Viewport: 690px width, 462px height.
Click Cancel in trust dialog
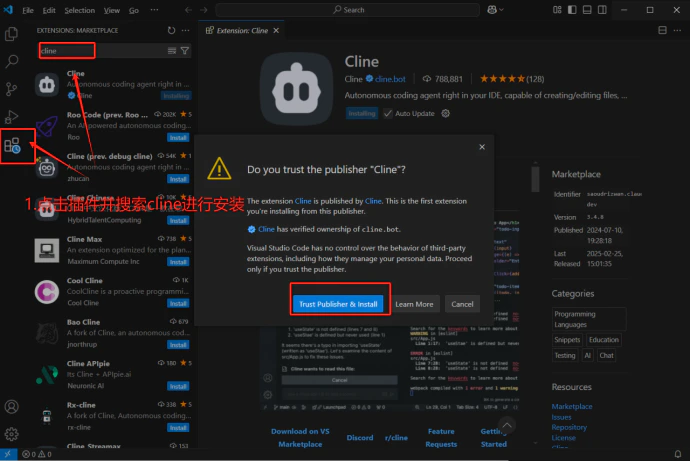pyautogui.click(x=462, y=304)
